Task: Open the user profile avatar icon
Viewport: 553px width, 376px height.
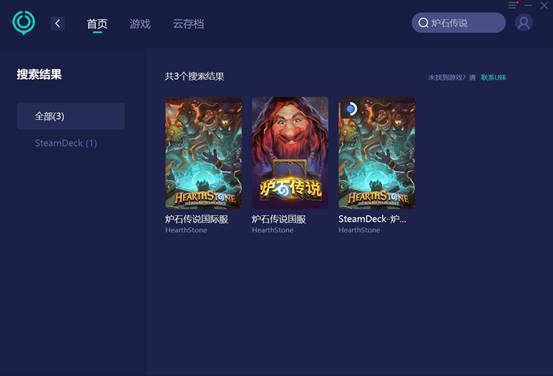Action: pyautogui.click(x=524, y=23)
